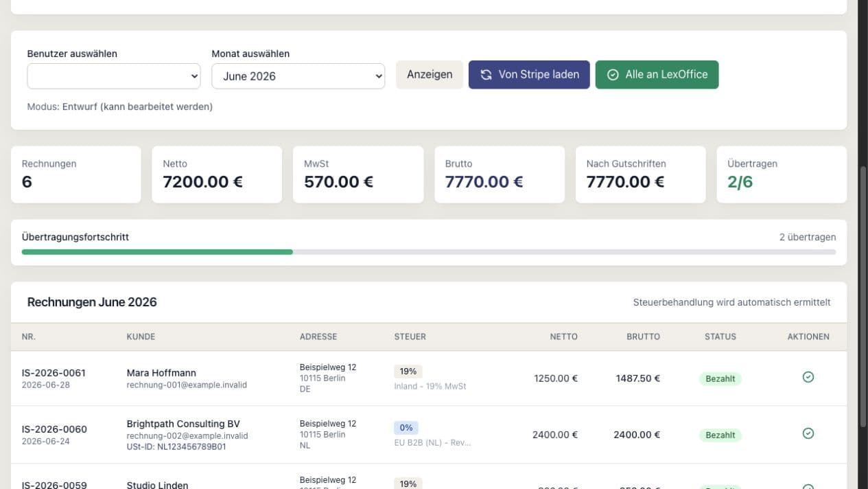Click the 19% tax badge for IS-2026-0061
The image size is (868, 489).
coord(408,372)
